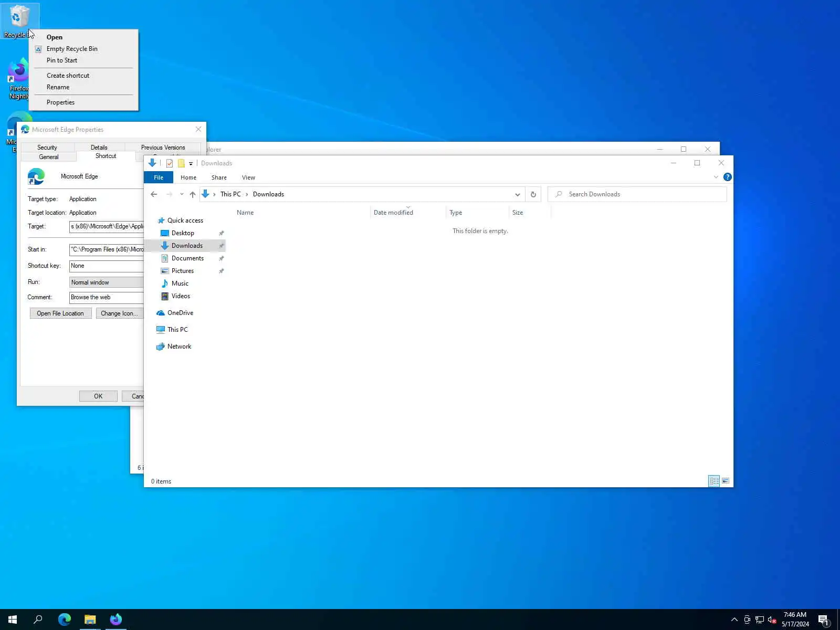
Task: Click the Target field in Edge Properties
Action: tap(107, 226)
